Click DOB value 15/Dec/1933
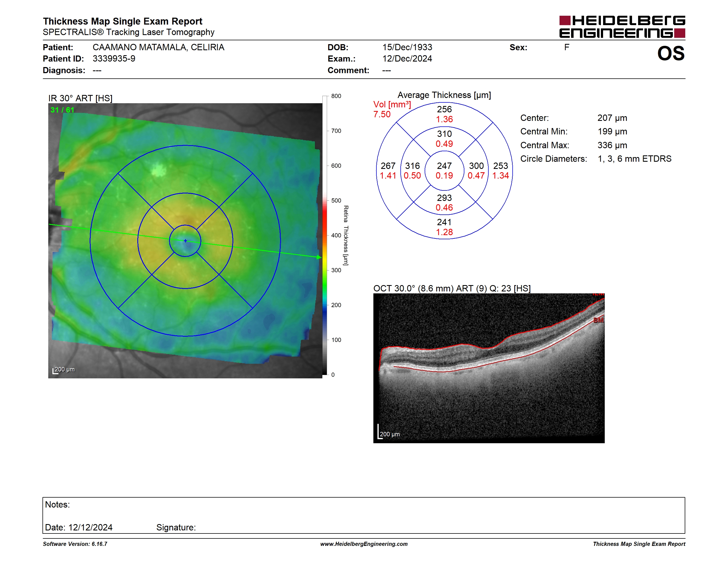 [x=407, y=47]
